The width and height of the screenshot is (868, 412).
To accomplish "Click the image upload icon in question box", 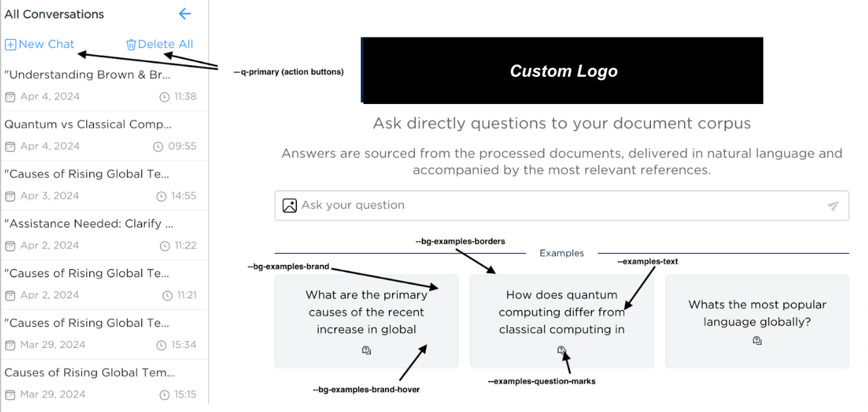I will click(x=289, y=205).
